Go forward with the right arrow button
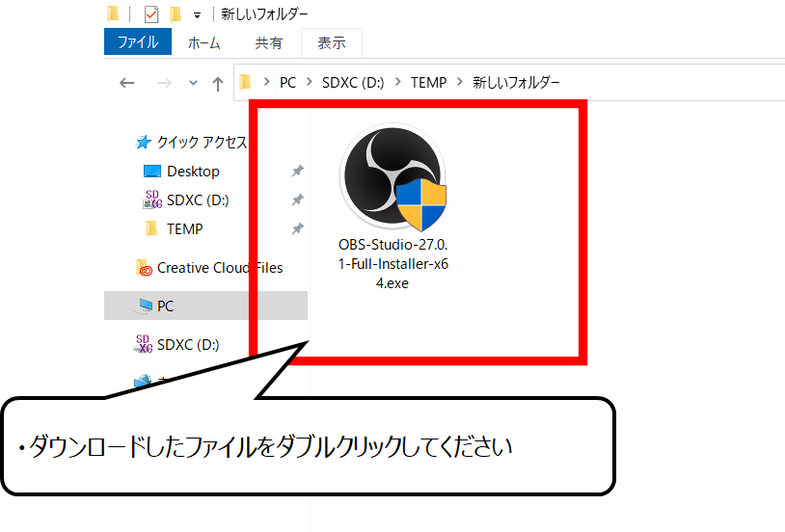Viewport: 785px width, 532px height. click(164, 83)
